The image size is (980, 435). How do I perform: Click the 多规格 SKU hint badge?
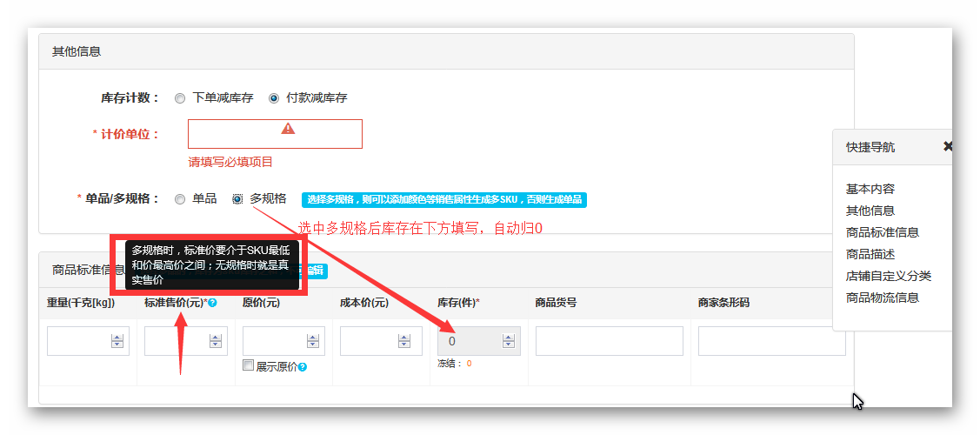click(444, 200)
